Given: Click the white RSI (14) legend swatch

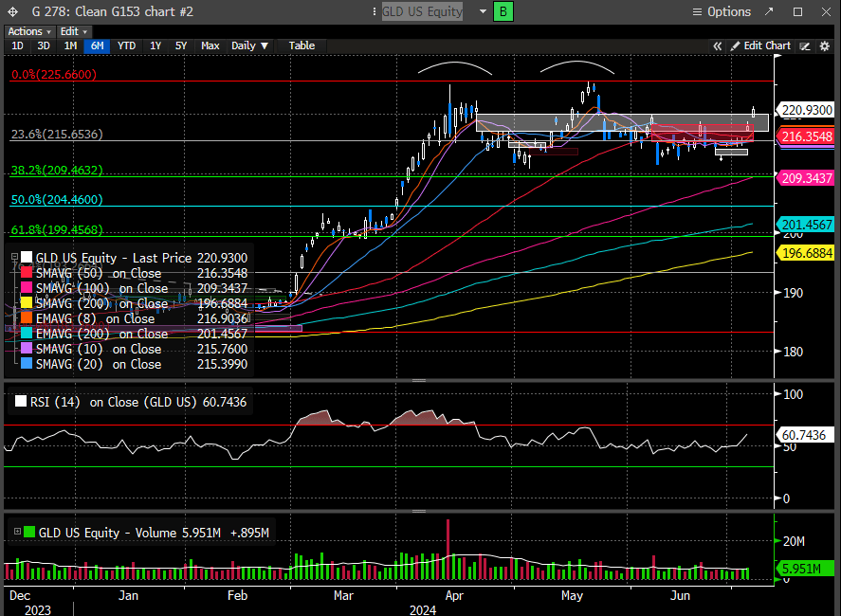Looking at the screenshot, I should [20, 402].
